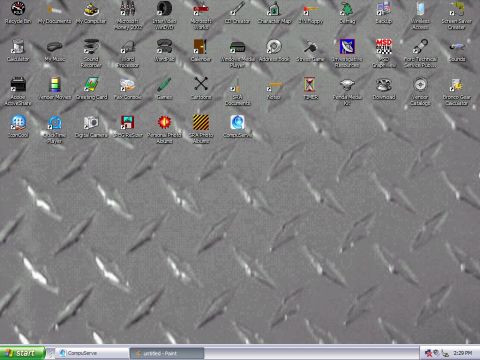The image size is (480, 360).
Task: Open the WordPad shortcut
Action: (164, 47)
